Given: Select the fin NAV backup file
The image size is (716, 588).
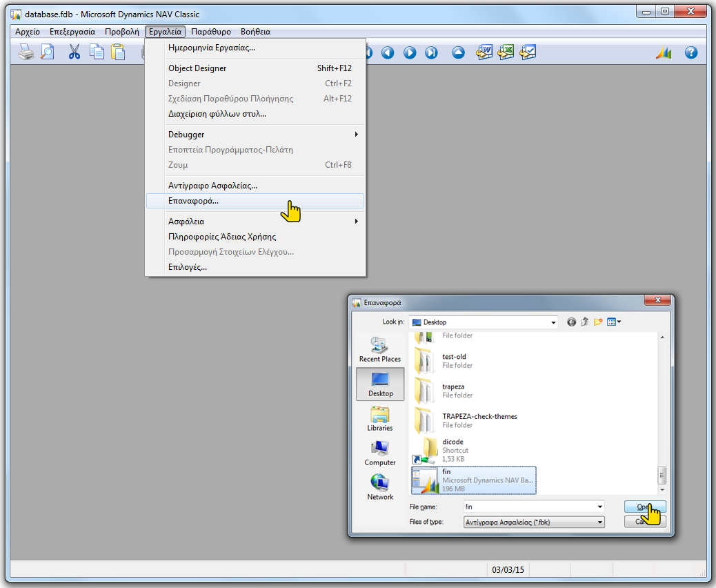Looking at the screenshot, I should tap(473, 480).
